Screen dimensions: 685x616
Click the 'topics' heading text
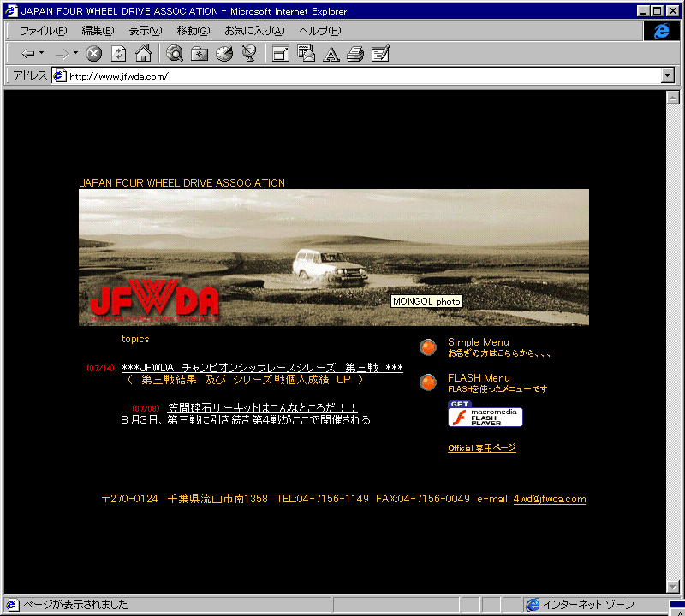[135, 339]
